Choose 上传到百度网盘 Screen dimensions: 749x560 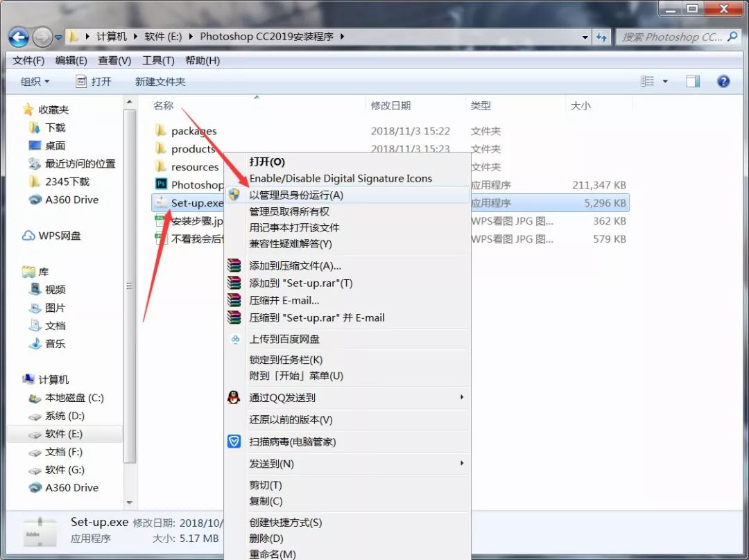pyautogui.click(x=347, y=340)
